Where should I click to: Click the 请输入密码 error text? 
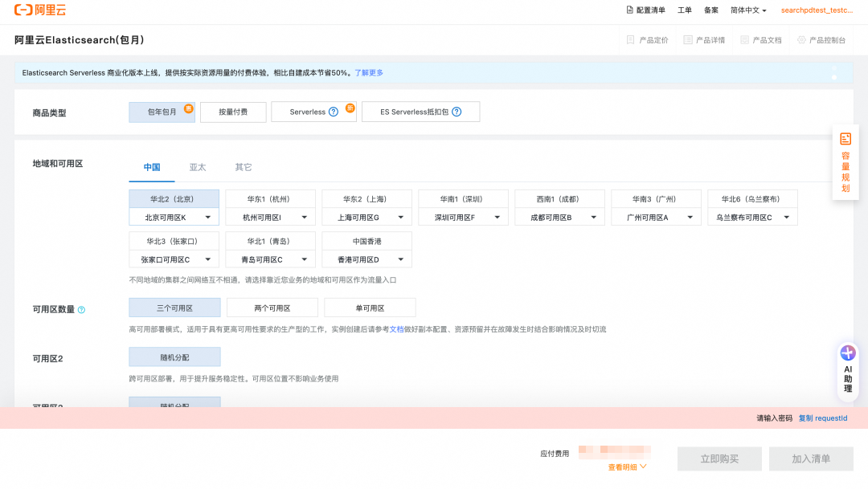click(775, 418)
